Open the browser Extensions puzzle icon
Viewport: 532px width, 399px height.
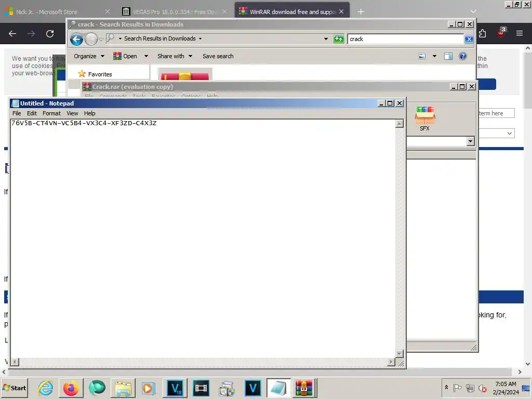click(x=483, y=33)
